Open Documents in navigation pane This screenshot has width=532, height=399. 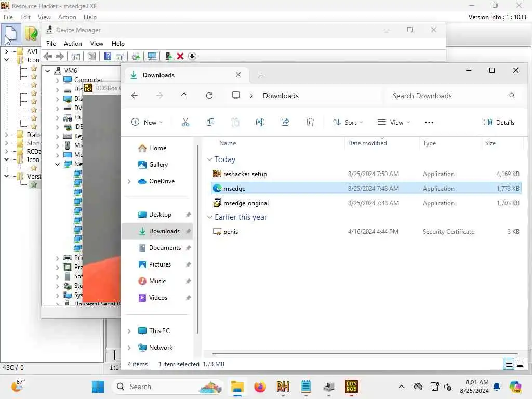click(165, 248)
